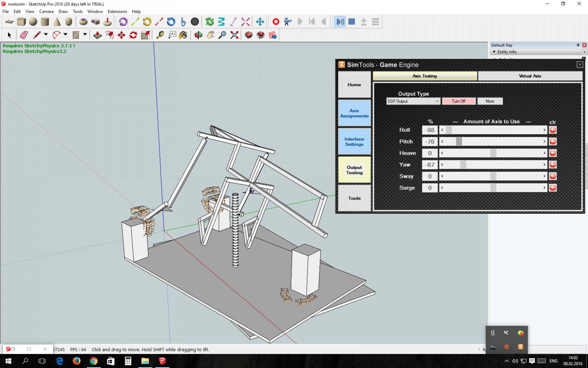The image size is (588, 368).
Task: Open the dropdown arrow next to the pencil tool
Action: point(46,34)
